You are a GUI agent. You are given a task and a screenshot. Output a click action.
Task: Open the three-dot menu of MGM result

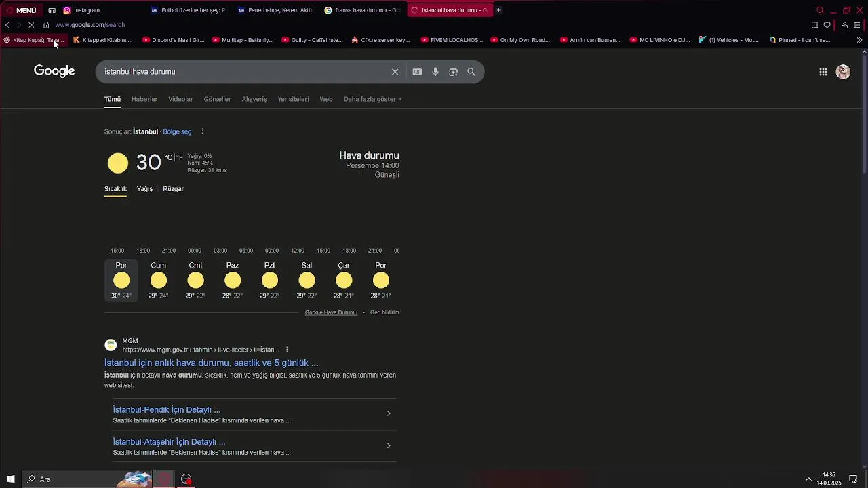(x=287, y=350)
